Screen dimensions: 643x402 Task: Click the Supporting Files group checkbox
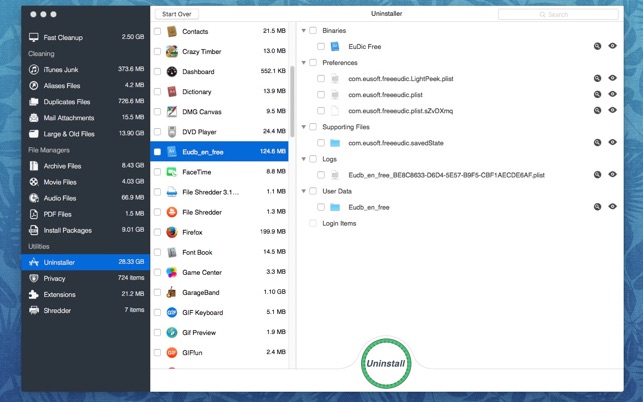point(313,127)
